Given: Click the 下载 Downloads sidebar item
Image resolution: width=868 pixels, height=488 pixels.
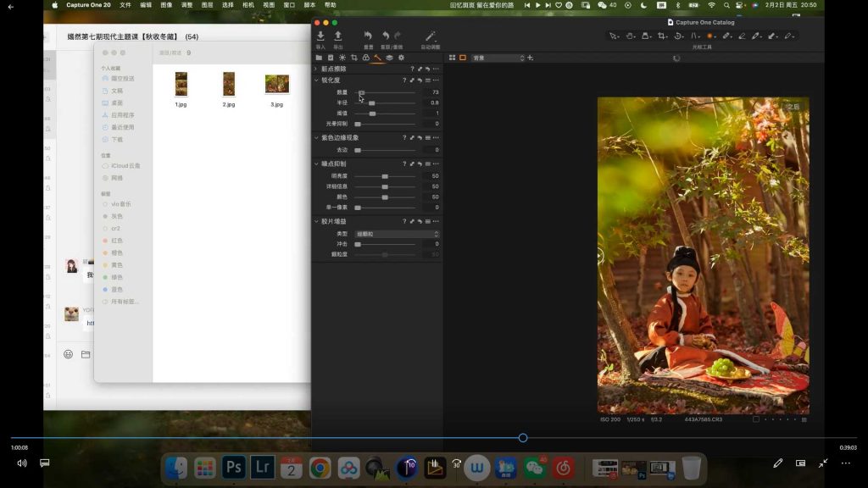Looking at the screenshot, I should tap(117, 139).
